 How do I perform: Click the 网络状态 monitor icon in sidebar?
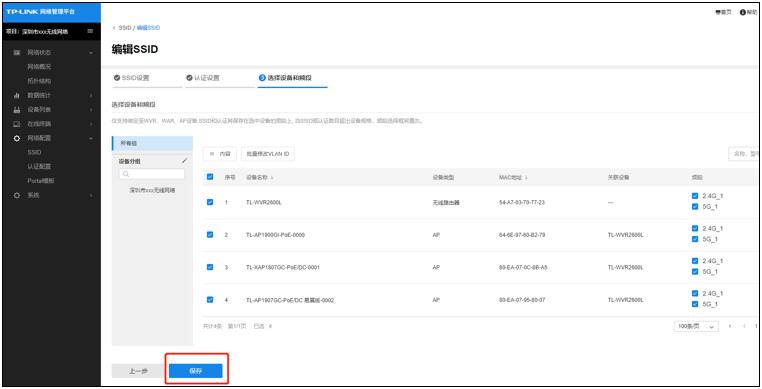click(x=17, y=53)
